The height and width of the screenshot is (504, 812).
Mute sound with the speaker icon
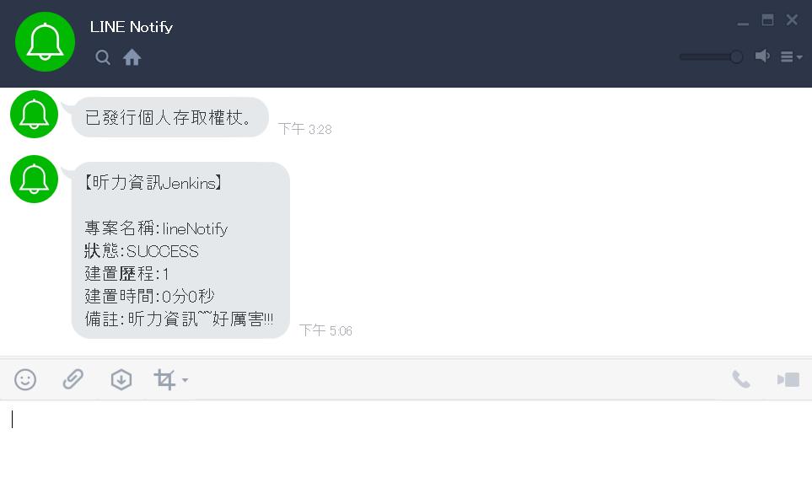point(761,56)
